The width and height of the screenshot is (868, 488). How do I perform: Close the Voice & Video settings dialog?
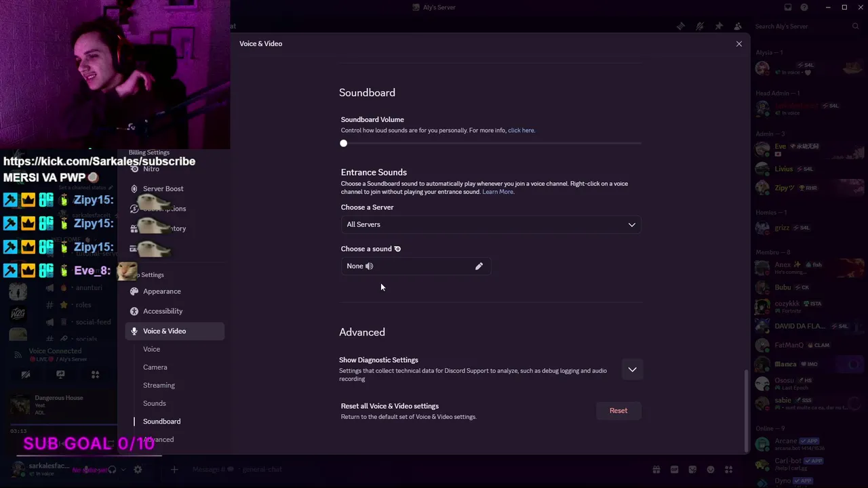(739, 43)
